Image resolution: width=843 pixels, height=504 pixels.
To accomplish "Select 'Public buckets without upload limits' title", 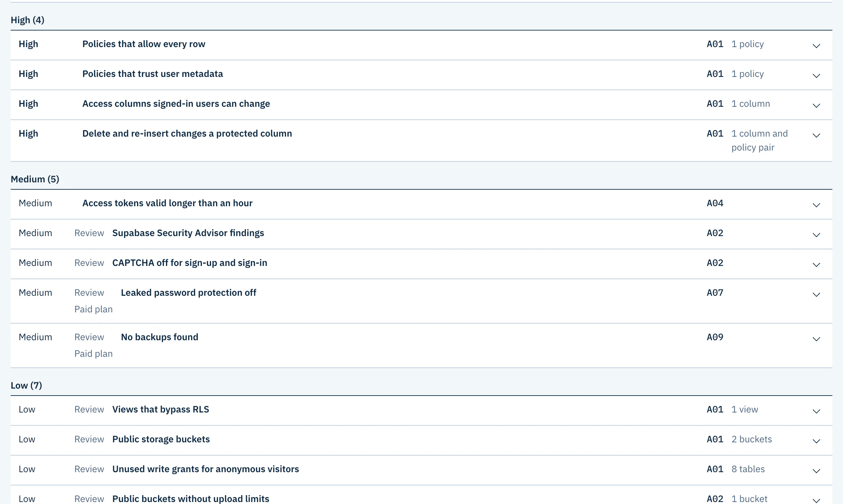I will 191,499.
